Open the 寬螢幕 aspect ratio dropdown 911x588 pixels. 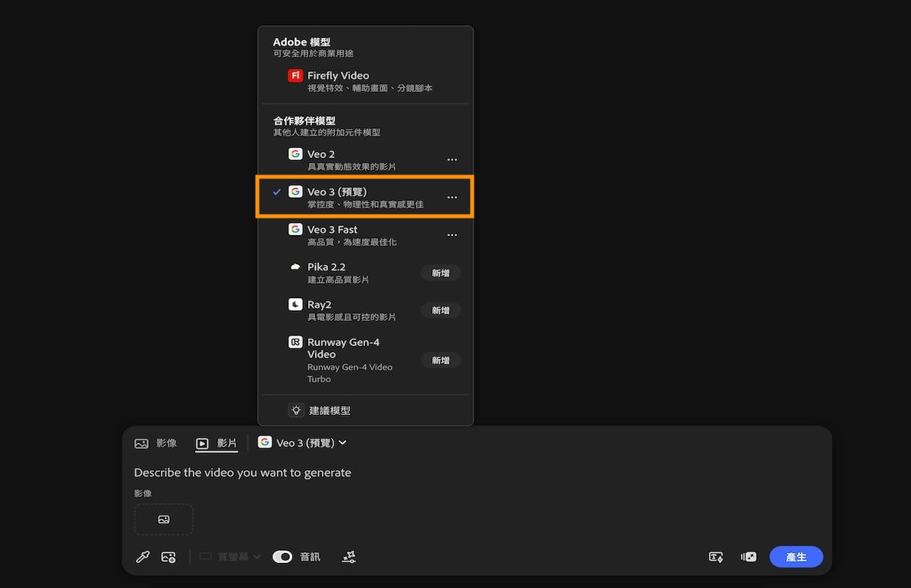click(230, 557)
